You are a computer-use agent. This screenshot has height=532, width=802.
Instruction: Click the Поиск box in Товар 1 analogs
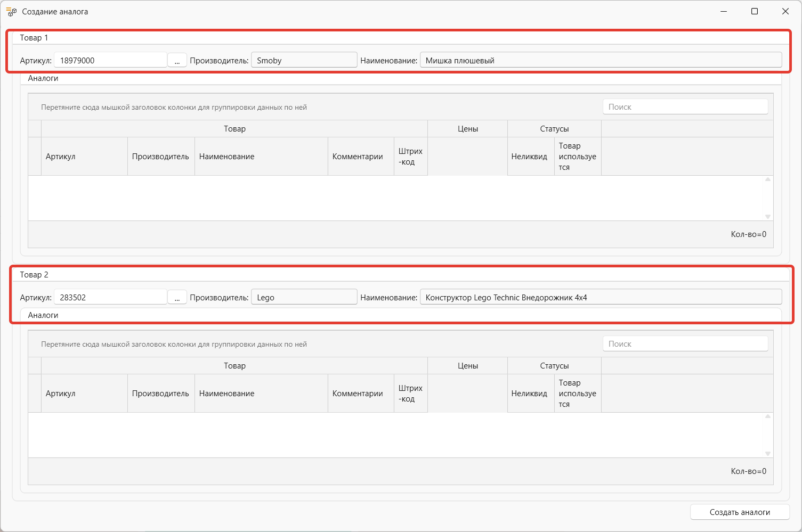click(x=685, y=107)
